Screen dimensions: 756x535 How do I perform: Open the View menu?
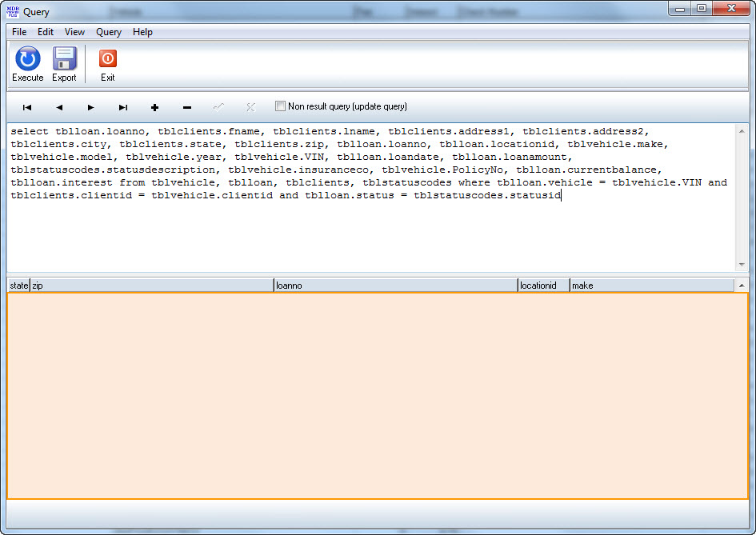[x=74, y=32]
